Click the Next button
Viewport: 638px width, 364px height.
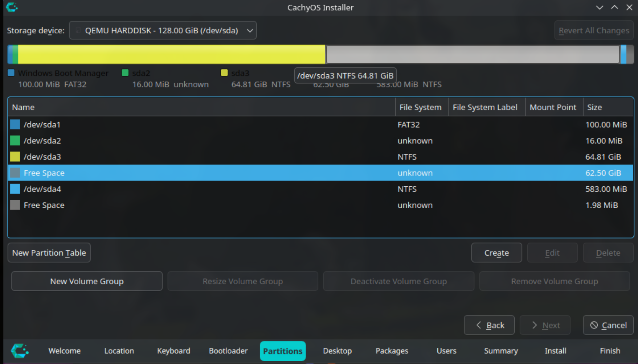pyautogui.click(x=545, y=325)
